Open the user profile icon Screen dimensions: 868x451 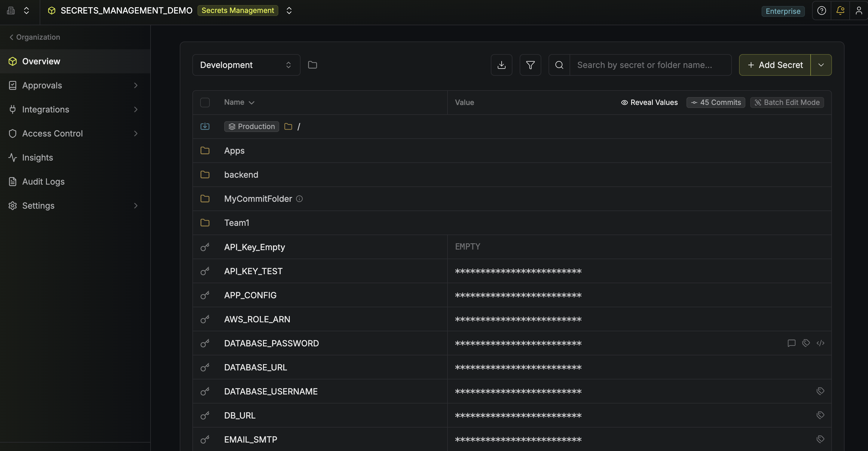click(x=859, y=11)
